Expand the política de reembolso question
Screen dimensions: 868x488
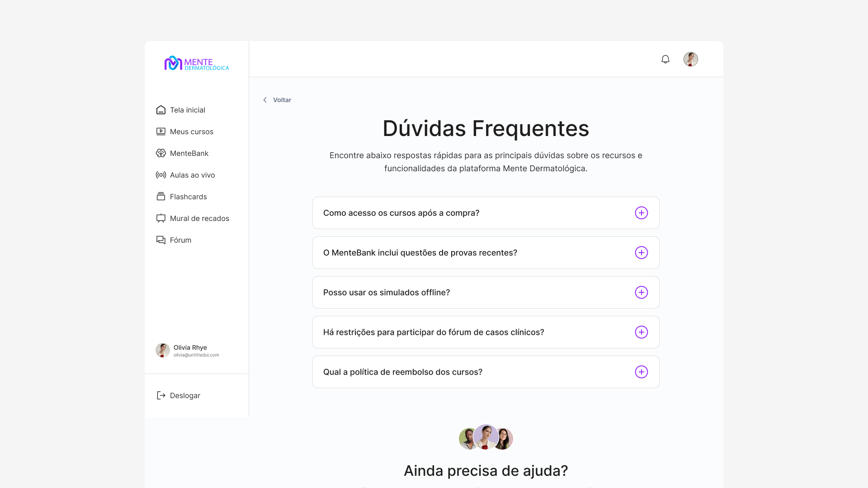641,372
